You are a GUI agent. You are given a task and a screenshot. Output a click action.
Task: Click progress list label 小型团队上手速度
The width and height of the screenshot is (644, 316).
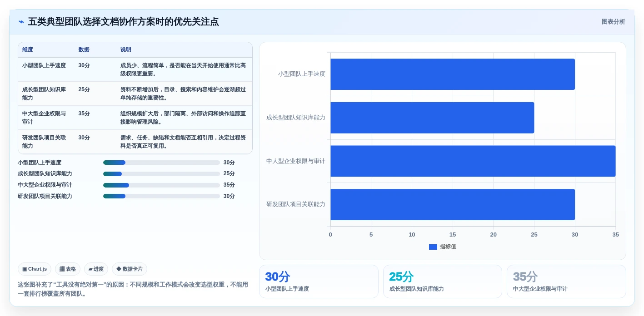pos(40,163)
